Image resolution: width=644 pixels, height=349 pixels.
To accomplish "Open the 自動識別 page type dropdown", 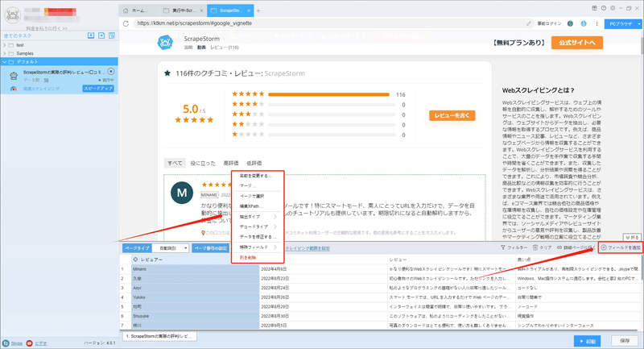I will point(171,248).
